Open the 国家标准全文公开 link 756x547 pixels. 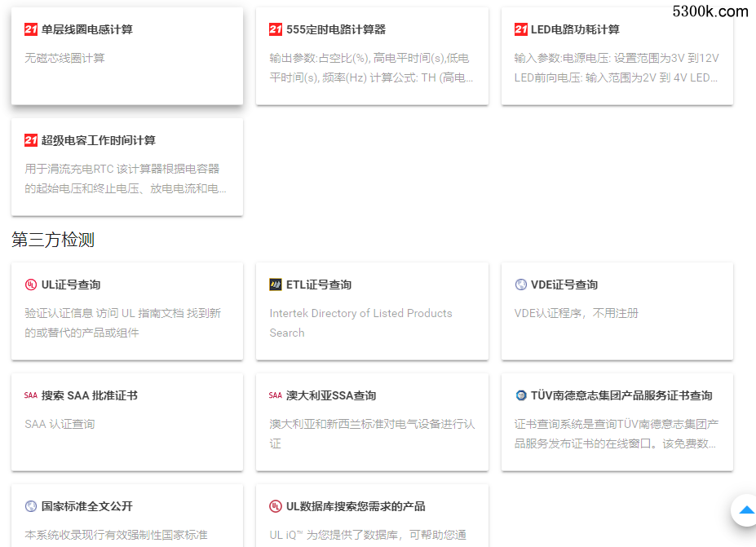[x=86, y=506]
